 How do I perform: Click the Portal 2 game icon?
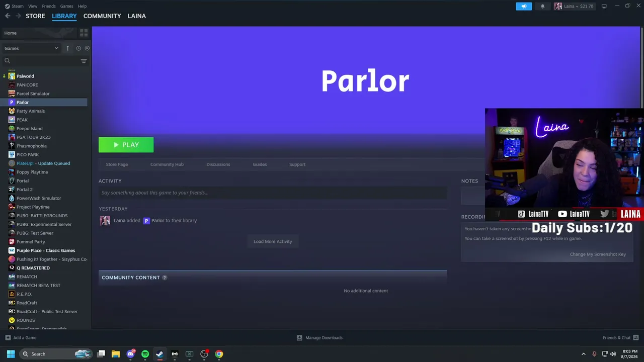[12, 190]
